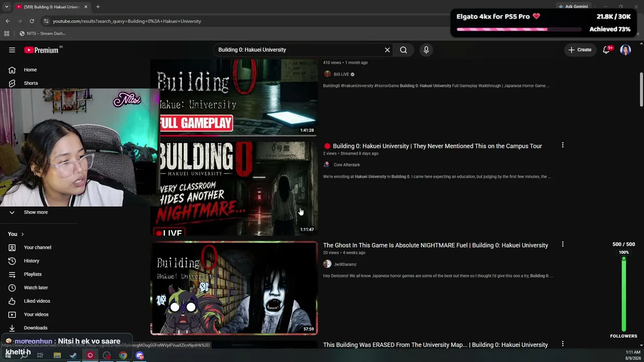Viewport: 644px width, 362px height.
Task: Open File Explorer from the taskbar
Action: pos(57,355)
